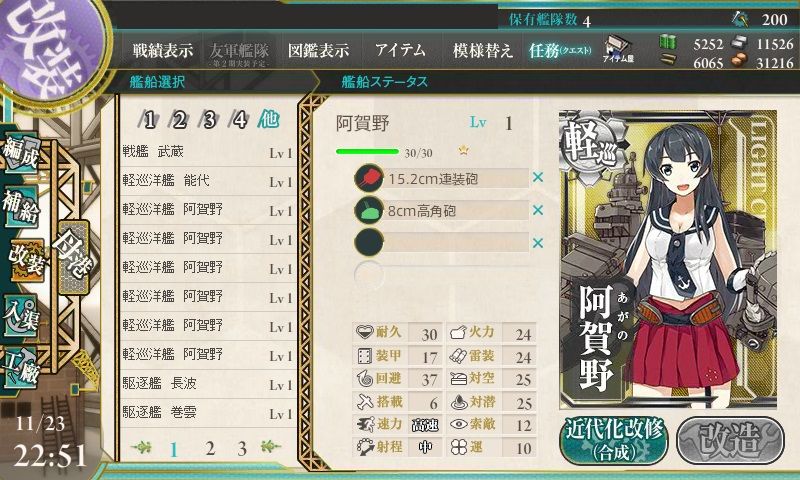Viewport: 800px width, 480px height.
Task: Open the 工廠 factory sidebar icon
Action: [x=21, y=368]
